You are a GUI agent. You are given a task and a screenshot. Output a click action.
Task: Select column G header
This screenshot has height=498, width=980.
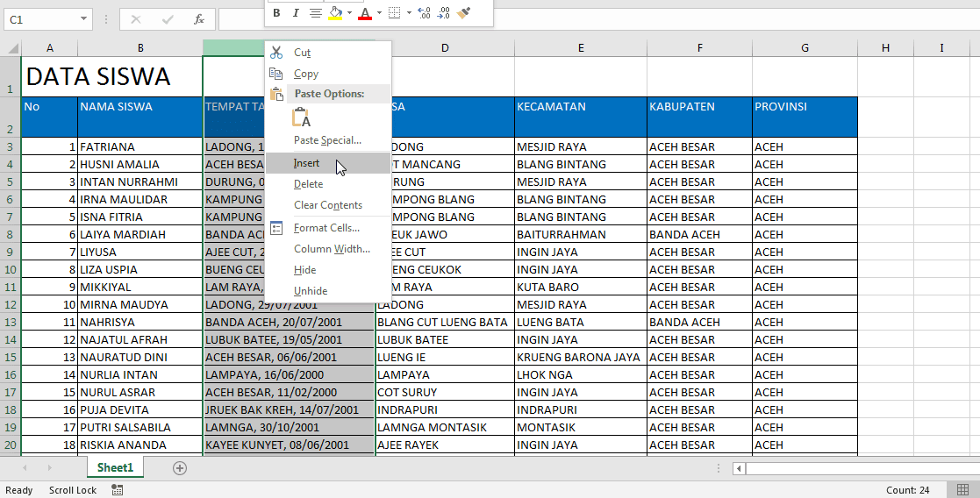[805, 48]
